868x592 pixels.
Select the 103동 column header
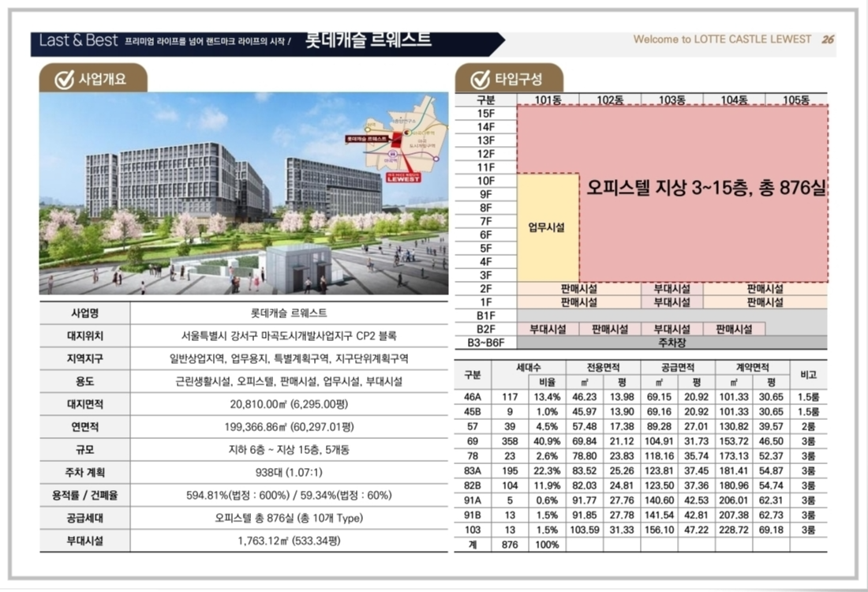click(672, 99)
